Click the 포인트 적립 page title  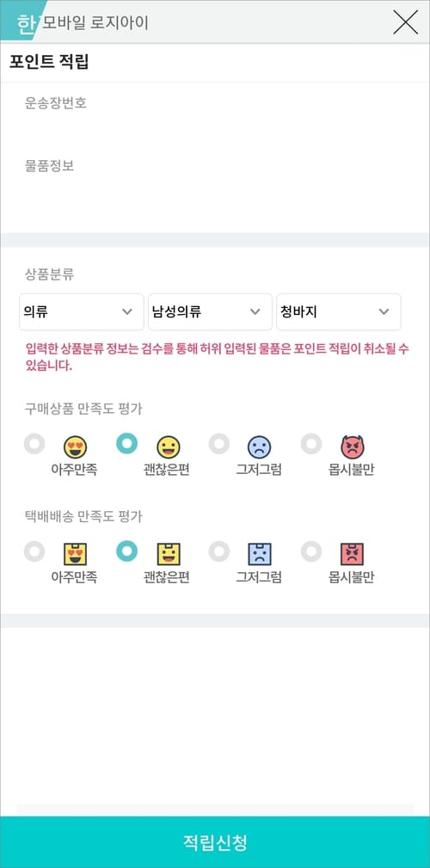pos(49,62)
